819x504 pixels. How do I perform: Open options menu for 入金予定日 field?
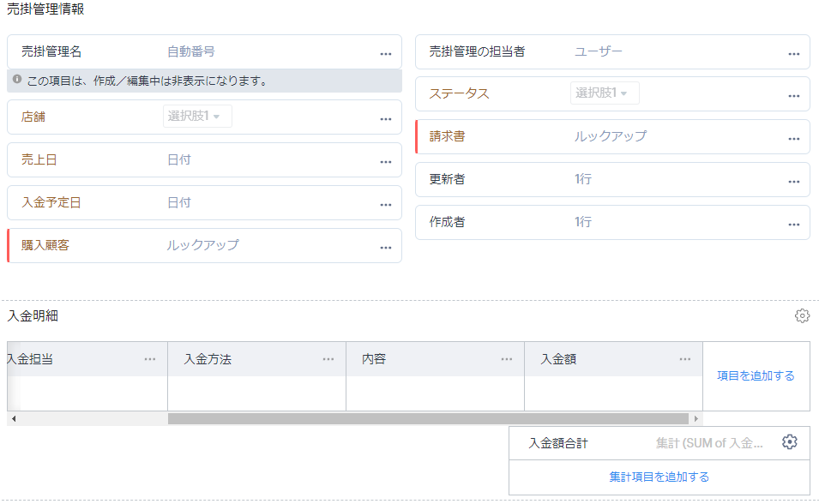[385, 205]
